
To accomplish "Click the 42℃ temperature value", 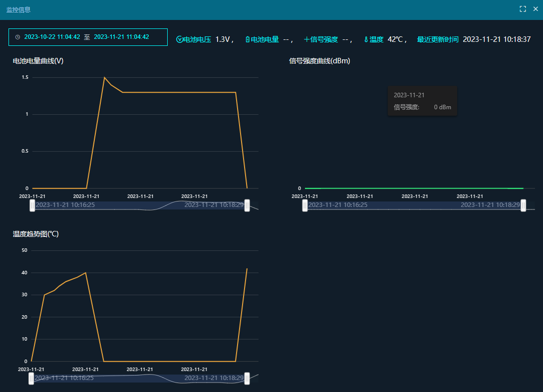I will point(395,39).
